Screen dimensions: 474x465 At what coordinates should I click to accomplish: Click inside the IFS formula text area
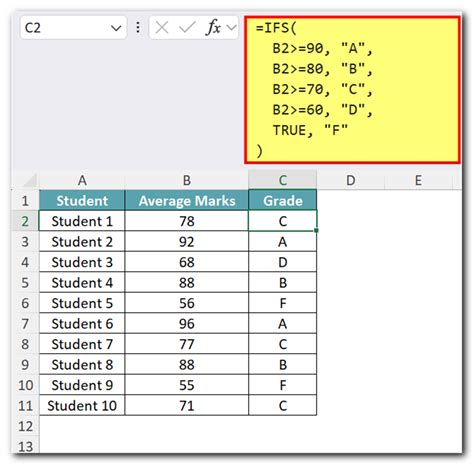tap(352, 90)
